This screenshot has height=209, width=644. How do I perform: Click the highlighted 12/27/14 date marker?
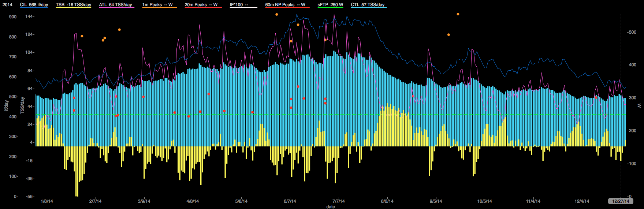pos(621,201)
